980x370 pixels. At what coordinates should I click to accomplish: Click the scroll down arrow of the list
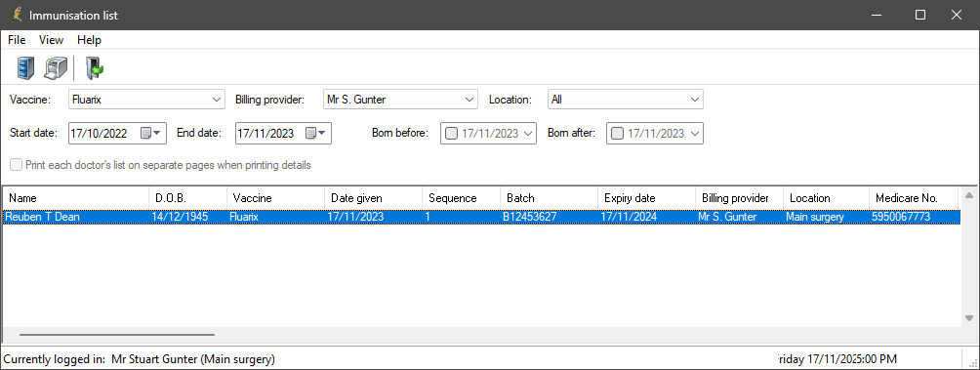coord(968,318)
